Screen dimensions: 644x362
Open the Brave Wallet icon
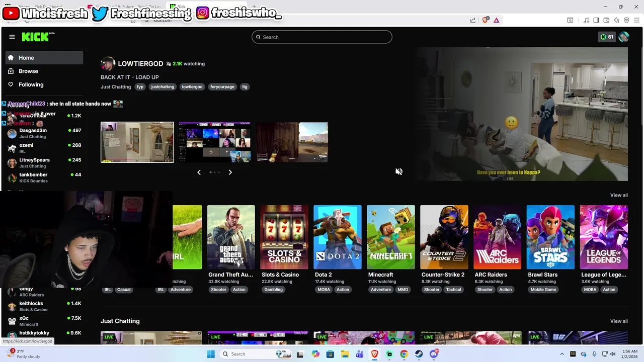click(x=606, y=20)
